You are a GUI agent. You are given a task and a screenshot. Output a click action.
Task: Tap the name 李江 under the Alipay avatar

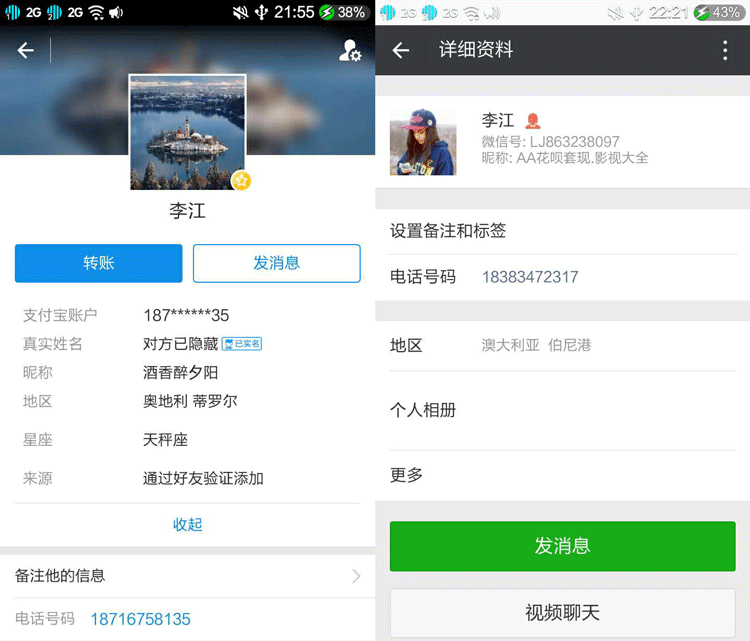coord(188,211)
